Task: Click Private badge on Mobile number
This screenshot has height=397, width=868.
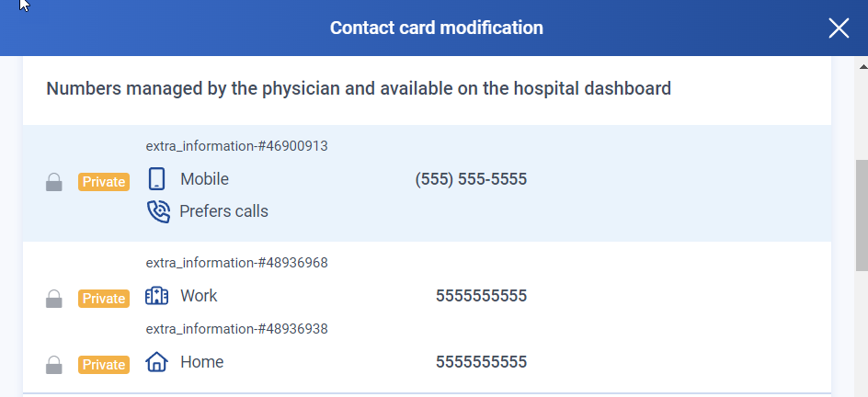Action: (x=104, y=182)
